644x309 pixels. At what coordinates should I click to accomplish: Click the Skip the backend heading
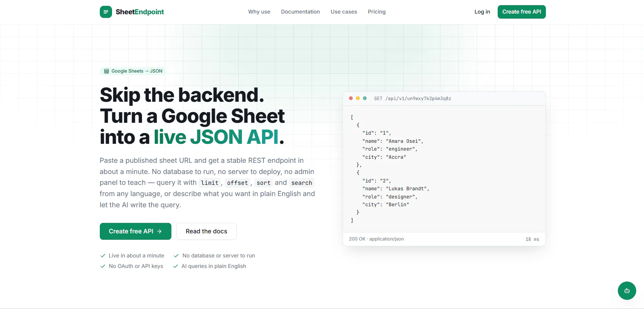182,95
